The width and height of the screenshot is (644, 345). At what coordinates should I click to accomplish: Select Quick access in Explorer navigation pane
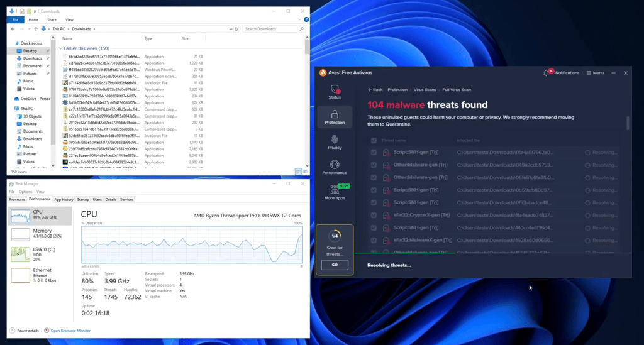[31, 43]
